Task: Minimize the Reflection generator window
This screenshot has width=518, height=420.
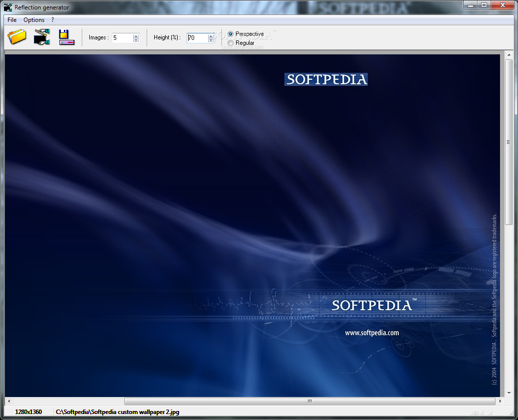Action: [471, 5]
